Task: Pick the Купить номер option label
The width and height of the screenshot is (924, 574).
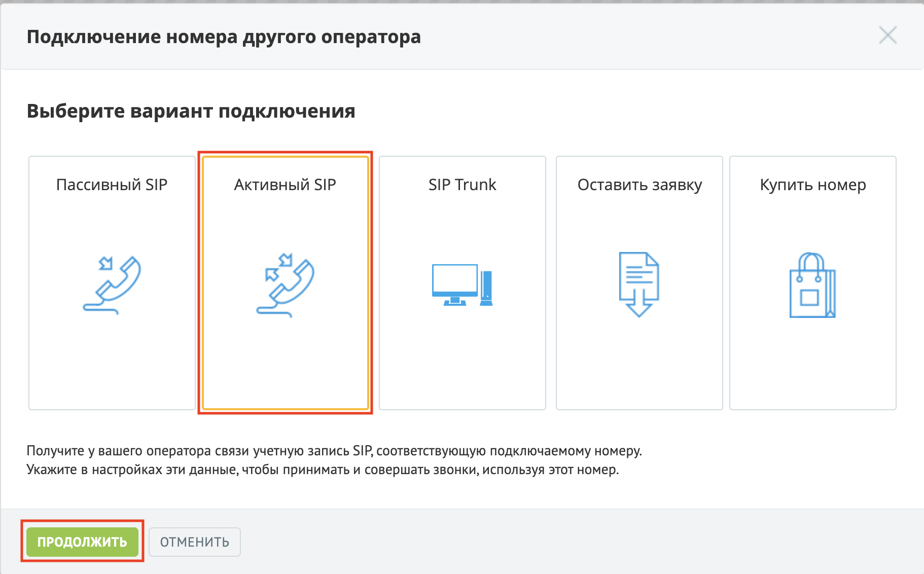Action: point(813,185)
